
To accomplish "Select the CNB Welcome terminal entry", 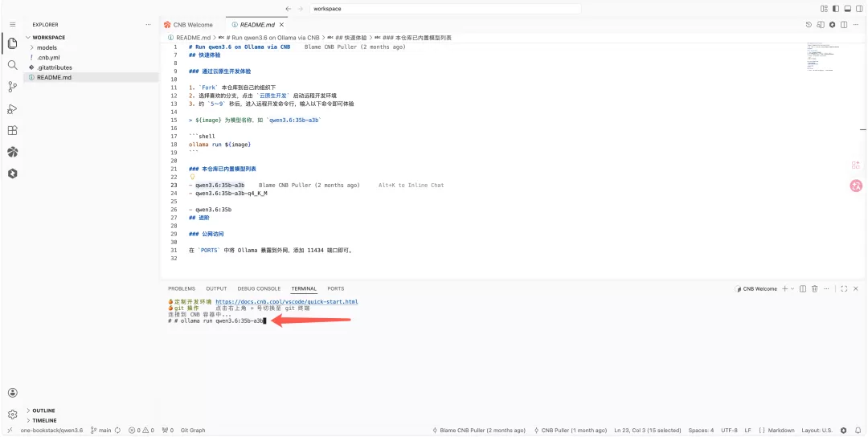I will click(x=756, y=288).
